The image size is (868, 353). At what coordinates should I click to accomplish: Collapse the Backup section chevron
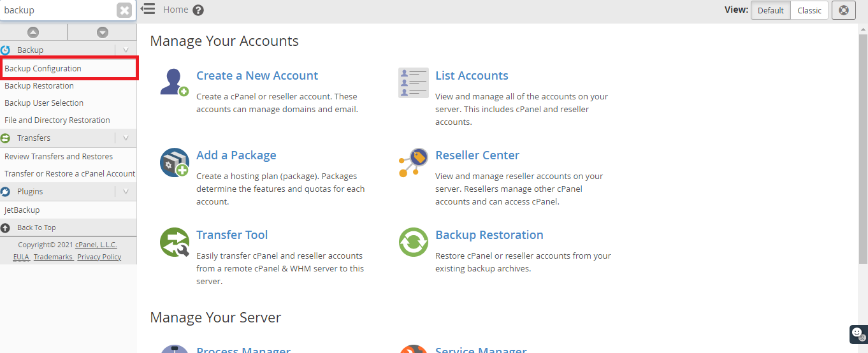(126, 50)
